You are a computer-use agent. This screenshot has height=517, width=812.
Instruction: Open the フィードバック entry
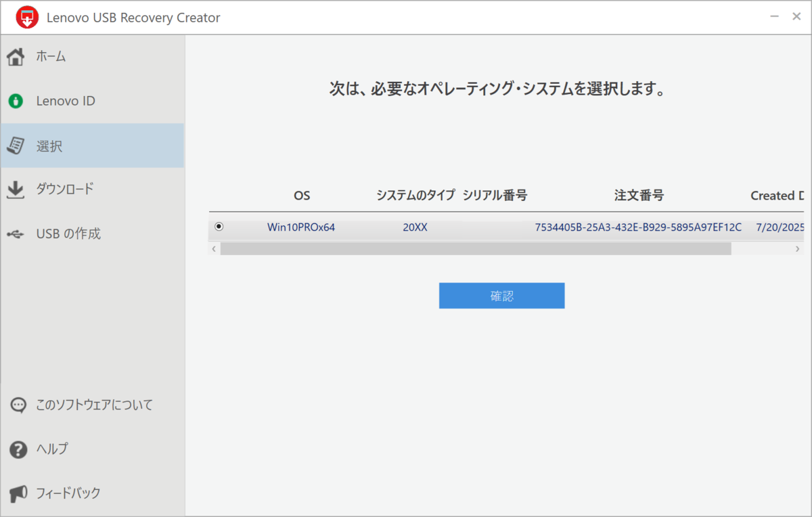pyautogui.click(x=92, y=493)
